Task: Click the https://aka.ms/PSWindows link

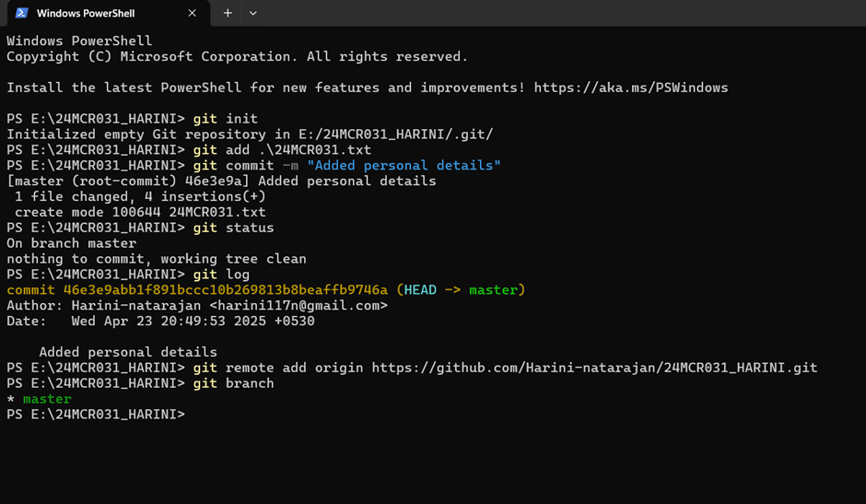Action: tap(631, 88)
